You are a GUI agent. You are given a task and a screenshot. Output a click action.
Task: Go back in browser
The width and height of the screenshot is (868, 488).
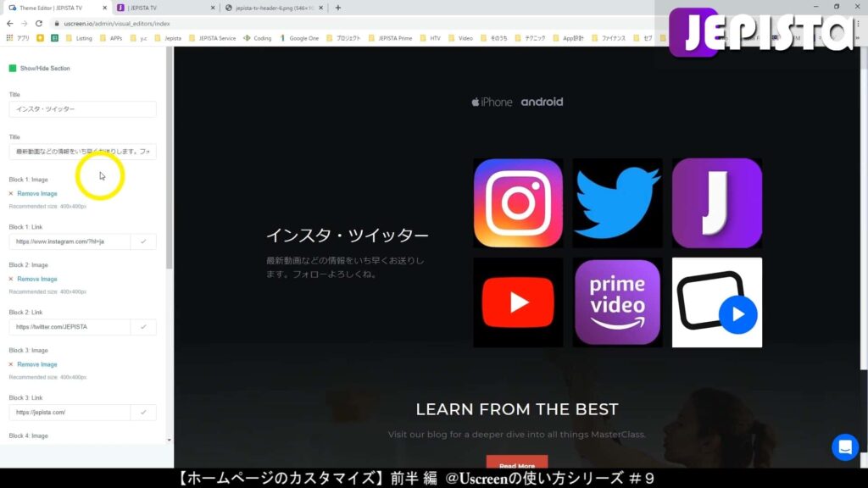10,23
